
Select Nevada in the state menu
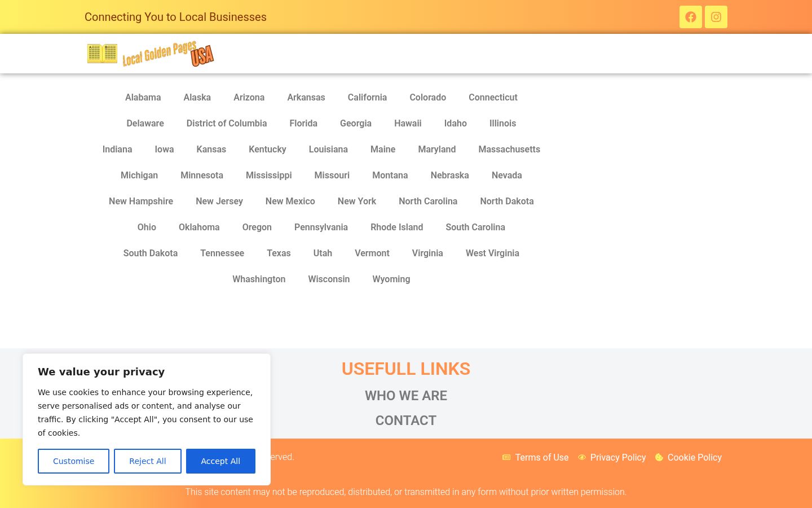(x=507, y=175)
